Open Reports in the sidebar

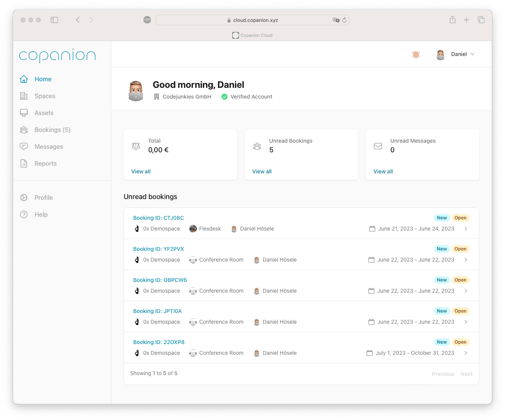45,163
